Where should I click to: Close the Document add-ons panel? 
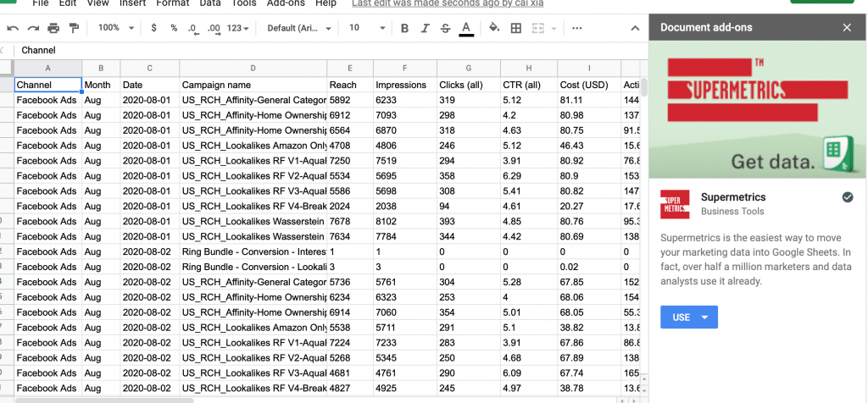[847, 28]
